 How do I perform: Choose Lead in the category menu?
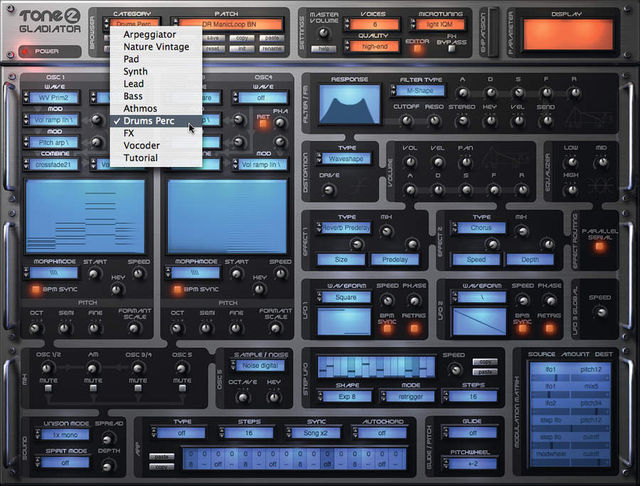pos(156,84)
